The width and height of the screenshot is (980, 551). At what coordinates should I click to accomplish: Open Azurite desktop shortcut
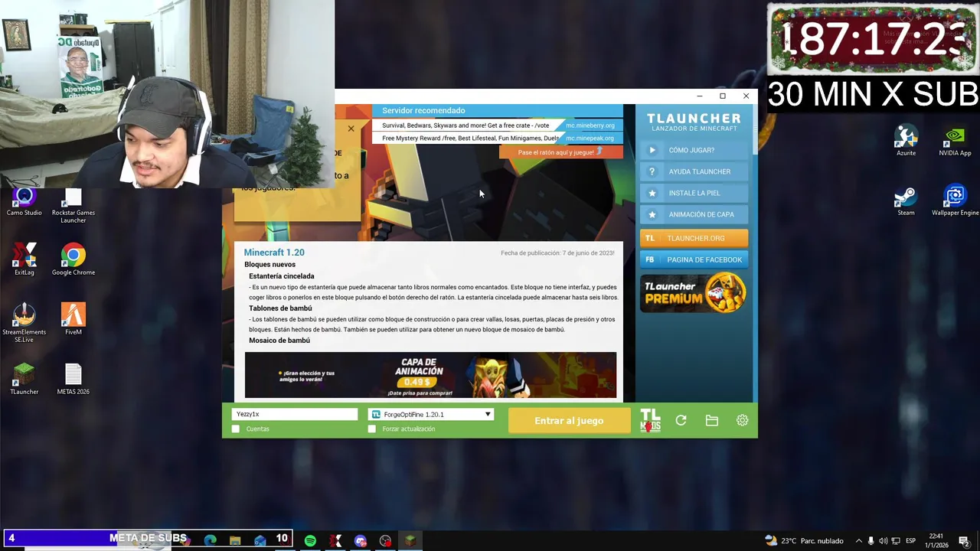point(906,141)
